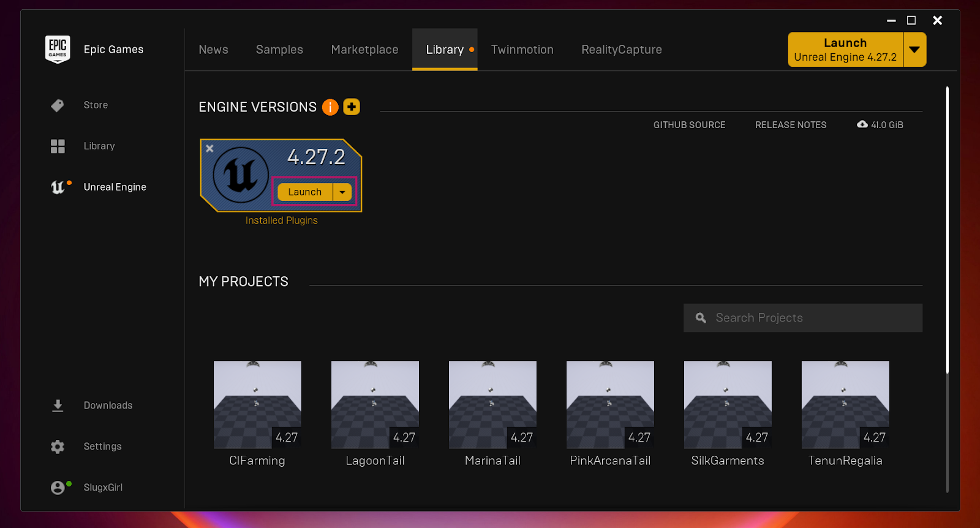Open the LagoonTail project thumbnail
Viewport: 980px width, 528px height.
(x=375, y=405)
